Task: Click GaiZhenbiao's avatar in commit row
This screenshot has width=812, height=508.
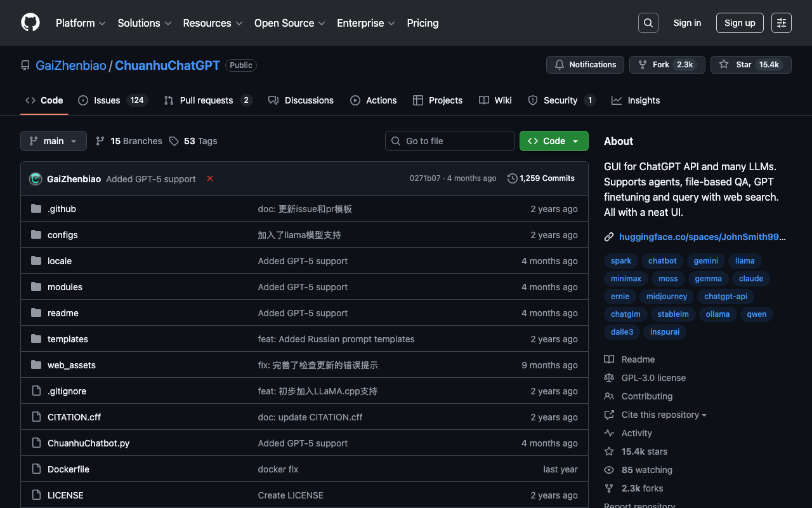Action: pos(36,179)
